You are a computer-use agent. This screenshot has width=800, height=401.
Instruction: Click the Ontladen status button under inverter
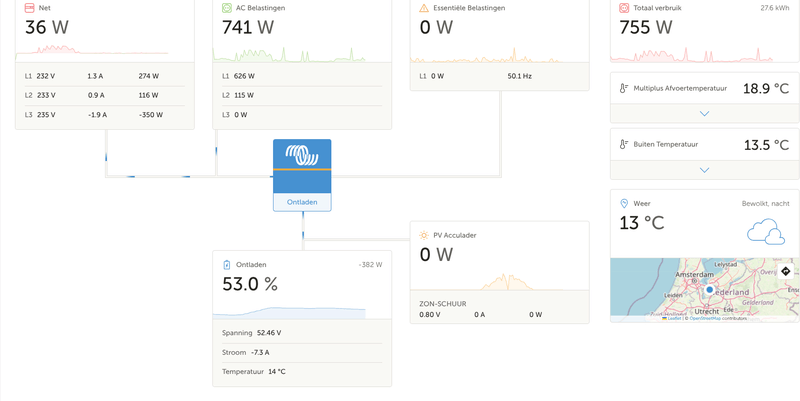point(302,202)
